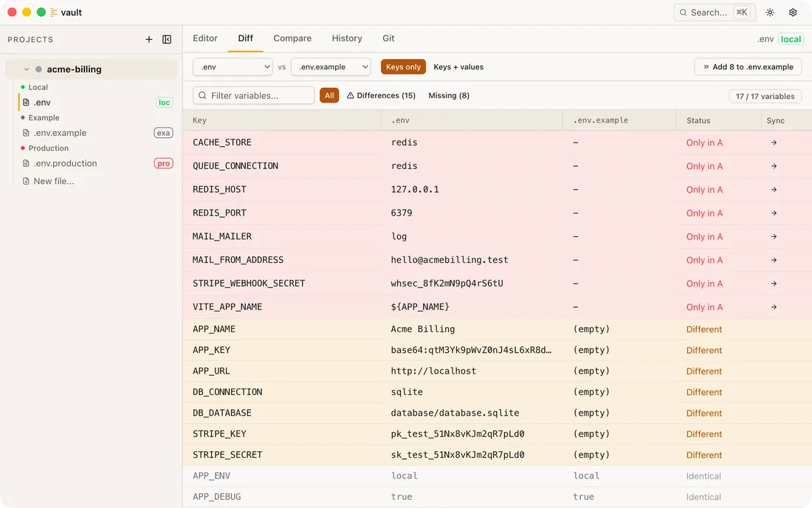Click the add project plus icon
The image size is (812, 508).
click(148, 39)
